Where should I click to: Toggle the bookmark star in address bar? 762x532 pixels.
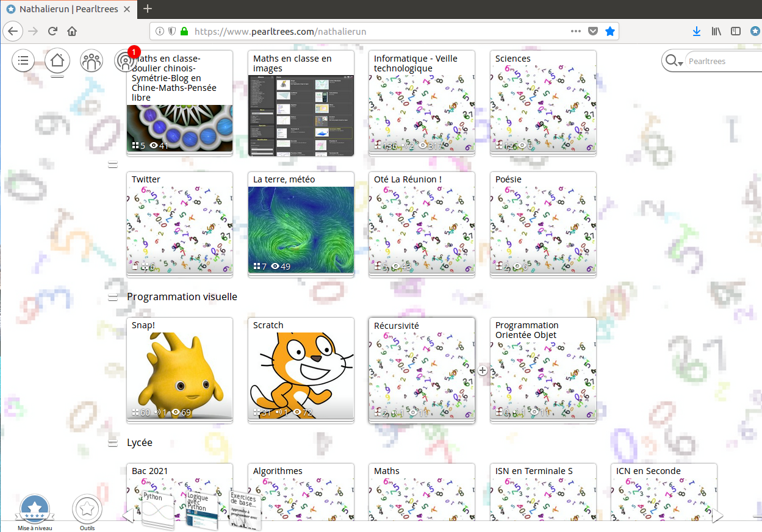pos(609,31)
